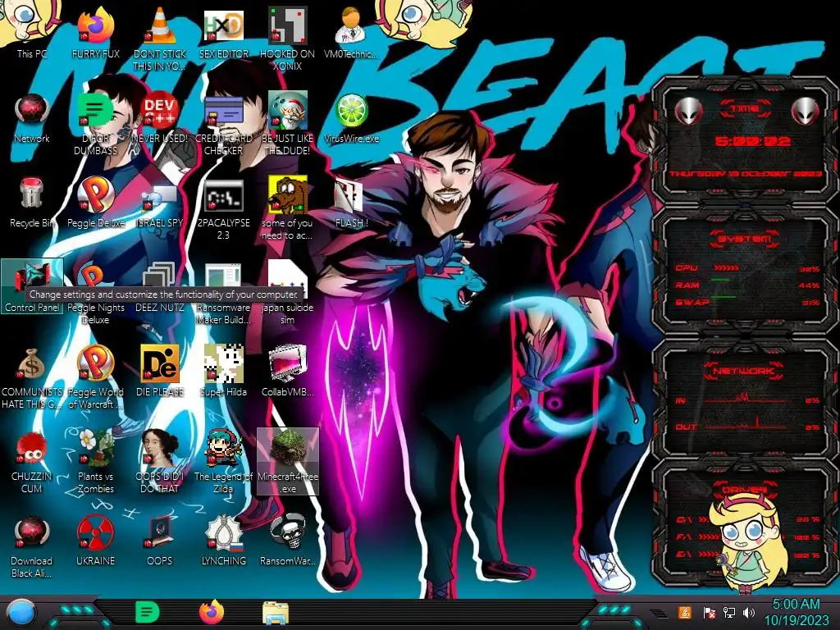840x630 pixels.
Task: Open the Download Black Ali... shortcut
Action: [32, 546]
